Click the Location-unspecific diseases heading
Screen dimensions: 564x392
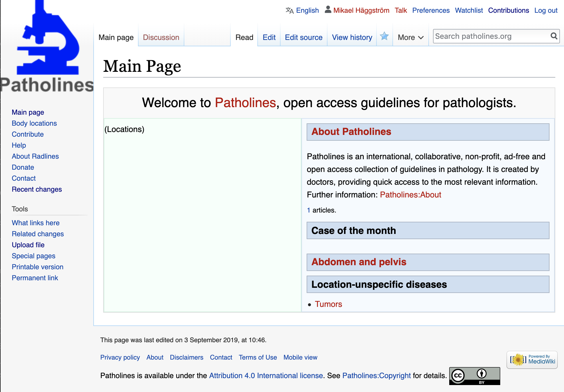(x=379, y=285)
